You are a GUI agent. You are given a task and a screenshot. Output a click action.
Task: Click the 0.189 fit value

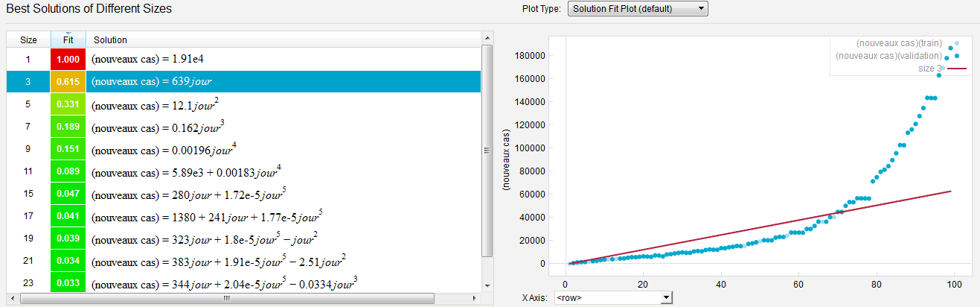click(x=68, y=127)
